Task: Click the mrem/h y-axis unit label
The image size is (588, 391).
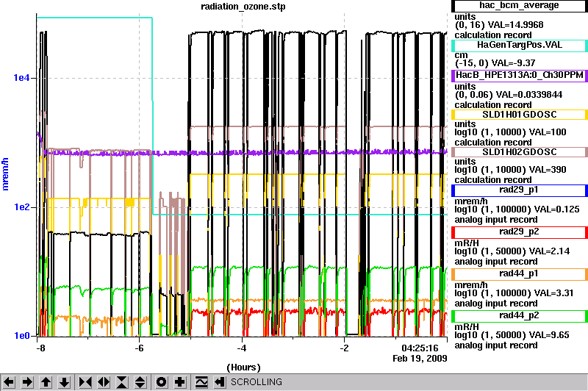Action: (5, 174)
